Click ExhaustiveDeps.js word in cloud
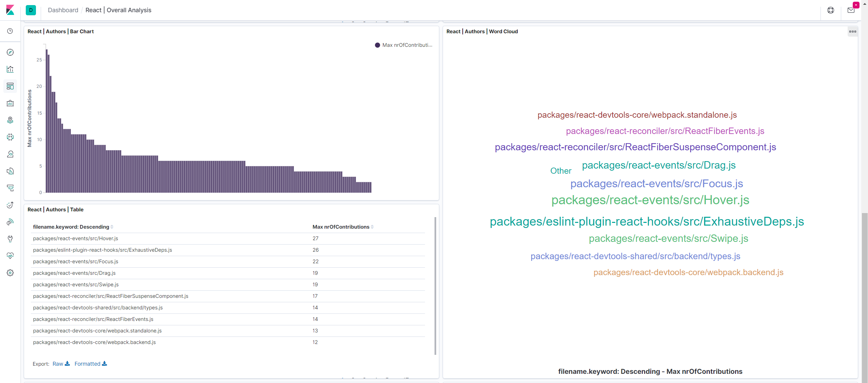This screenshot has height=383, width=868. [647, 222]
